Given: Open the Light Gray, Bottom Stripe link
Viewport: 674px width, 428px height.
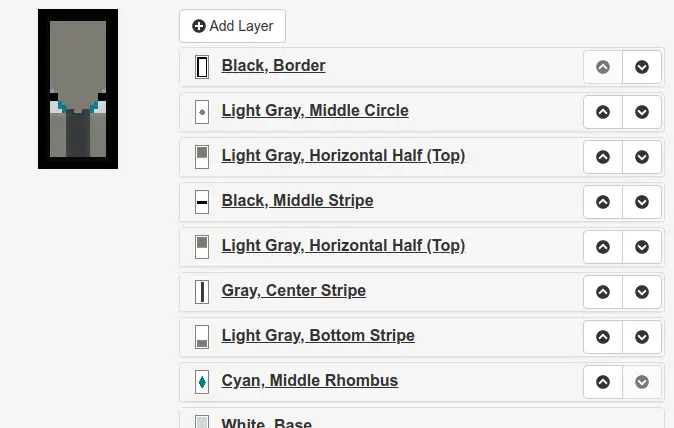Looking at the screenshot, I should click(x=318, y=336).
